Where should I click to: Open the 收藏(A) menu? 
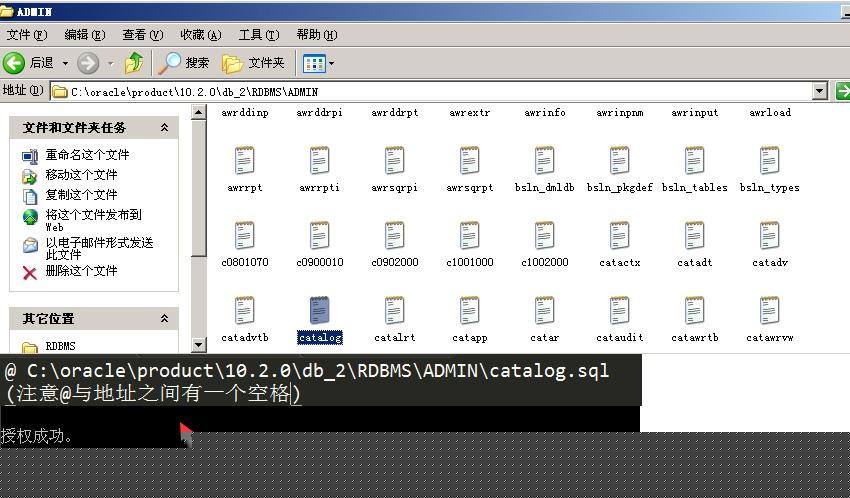click(201, 35)
